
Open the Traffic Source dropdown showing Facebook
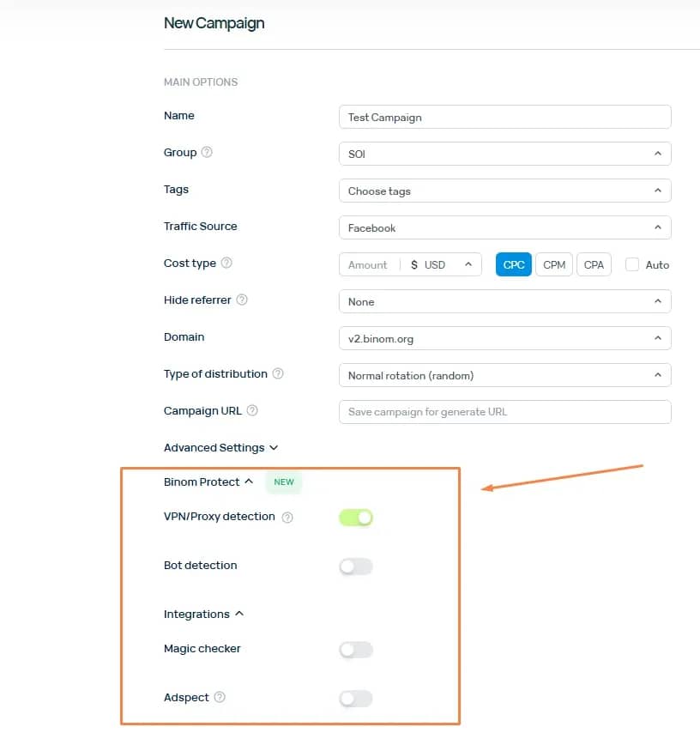[x=505, y=227]
